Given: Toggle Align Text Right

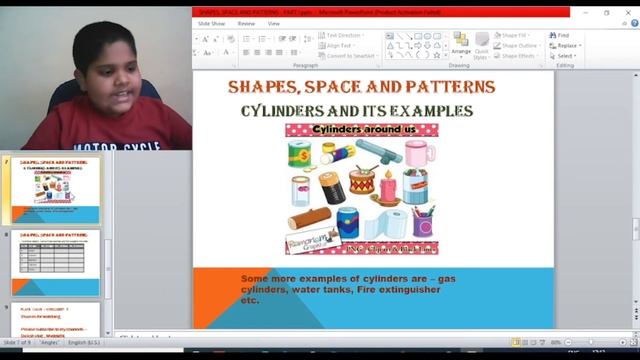Looking at the screenshot, I should [268, 53].
